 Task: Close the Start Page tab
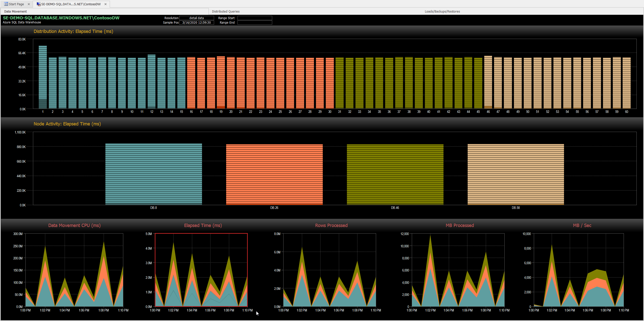pos(29,4)
